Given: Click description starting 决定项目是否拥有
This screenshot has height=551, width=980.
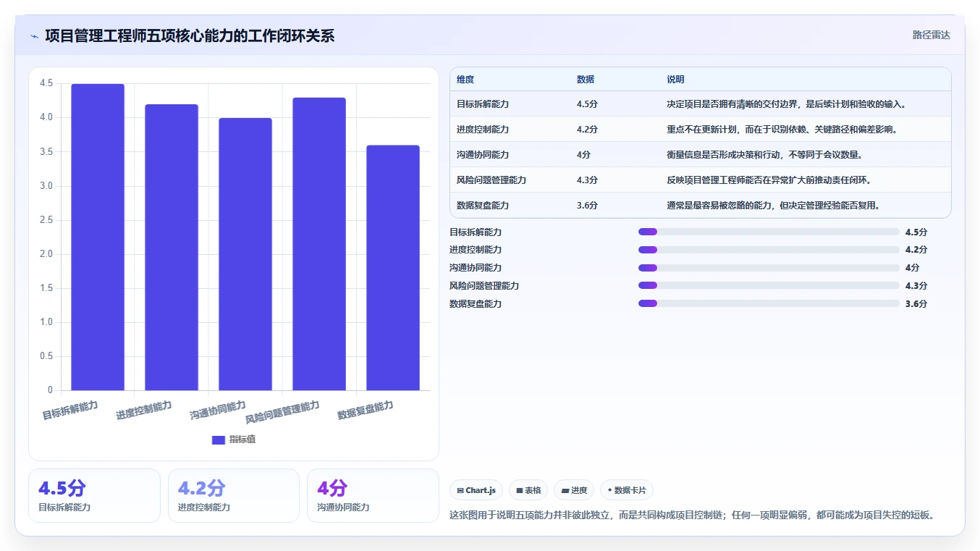Looking at the screenshot, I should 787,104.
